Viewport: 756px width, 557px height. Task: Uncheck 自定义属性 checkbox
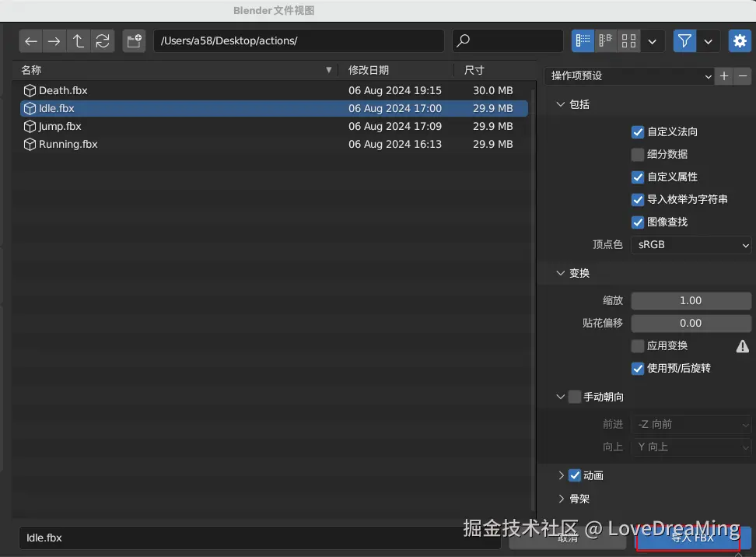point(638,177)
